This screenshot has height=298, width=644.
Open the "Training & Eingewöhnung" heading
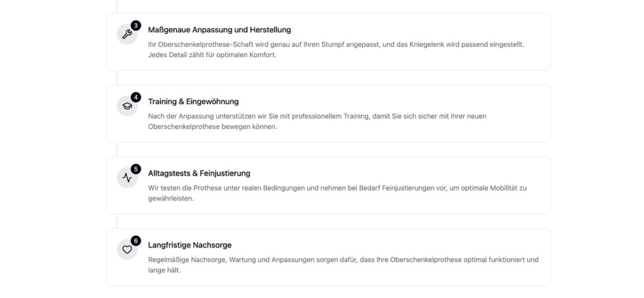[193, 101]
